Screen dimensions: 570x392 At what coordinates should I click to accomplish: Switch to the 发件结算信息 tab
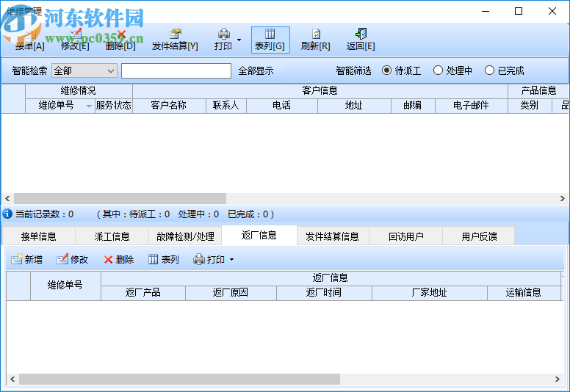coord(333,236)
